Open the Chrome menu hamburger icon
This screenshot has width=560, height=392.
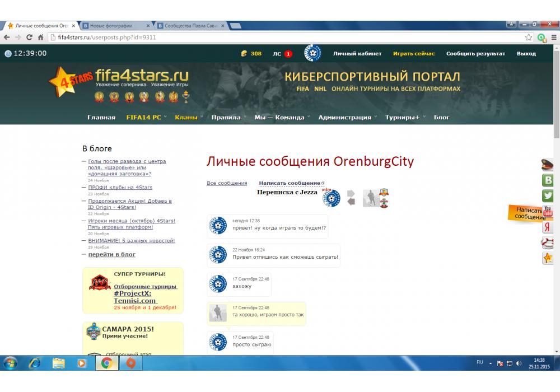point(554,37)
